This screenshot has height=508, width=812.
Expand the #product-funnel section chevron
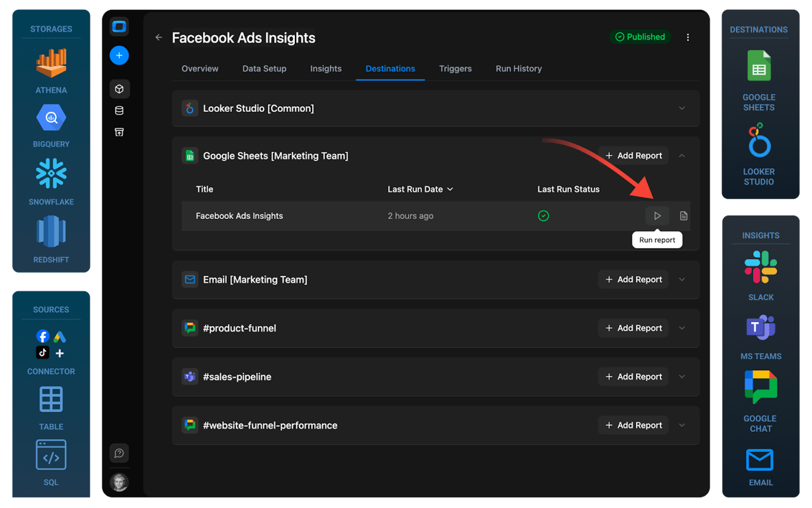(682, 328)
